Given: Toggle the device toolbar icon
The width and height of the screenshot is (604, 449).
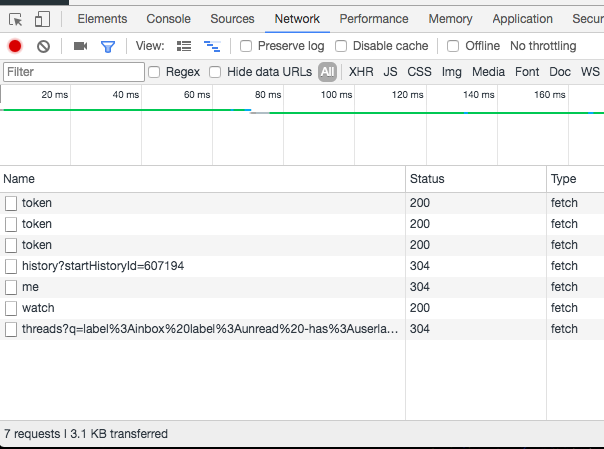Looking at the screenshot, I should (x=42, y=19).
